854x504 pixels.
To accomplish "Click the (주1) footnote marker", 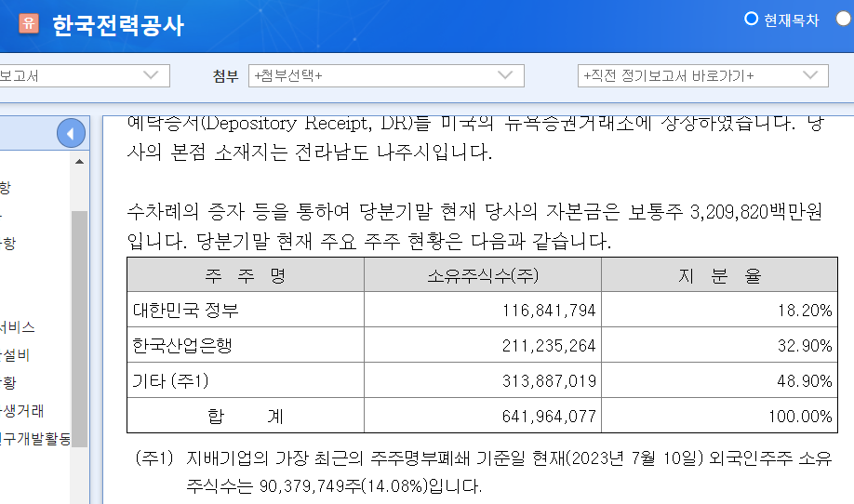I will 154,458.
